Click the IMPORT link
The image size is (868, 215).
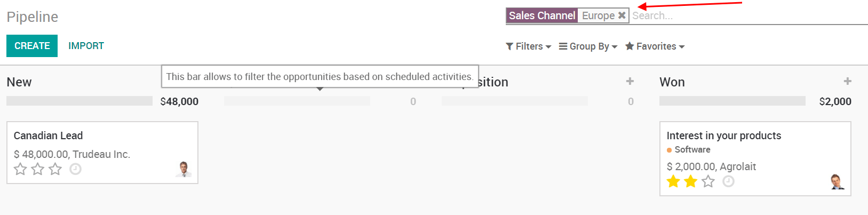(86, 46)
